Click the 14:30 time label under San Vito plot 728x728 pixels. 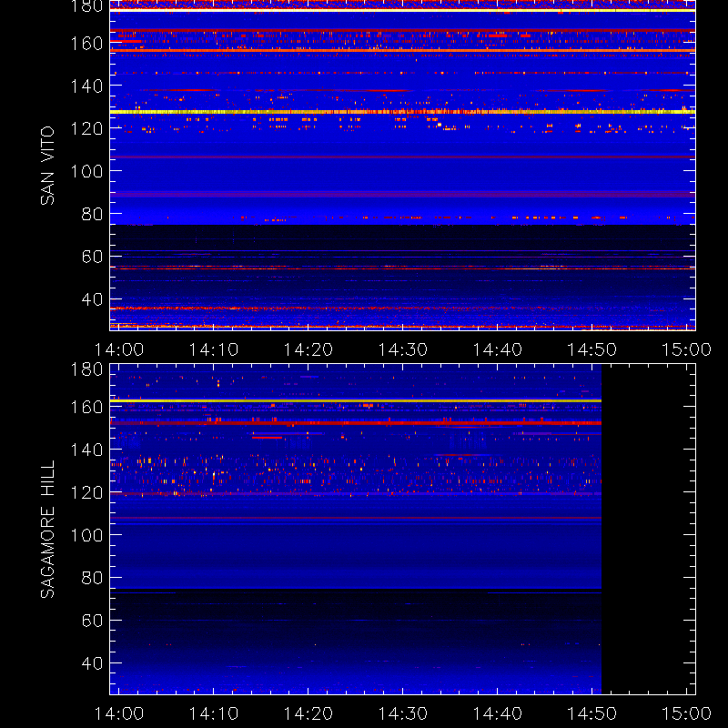click(x=402, y=349)
